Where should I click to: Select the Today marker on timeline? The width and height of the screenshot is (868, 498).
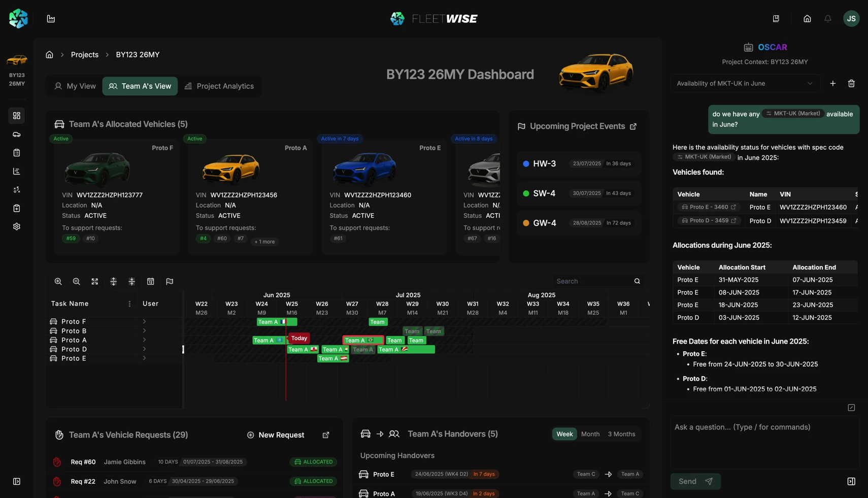click(299, 338)
